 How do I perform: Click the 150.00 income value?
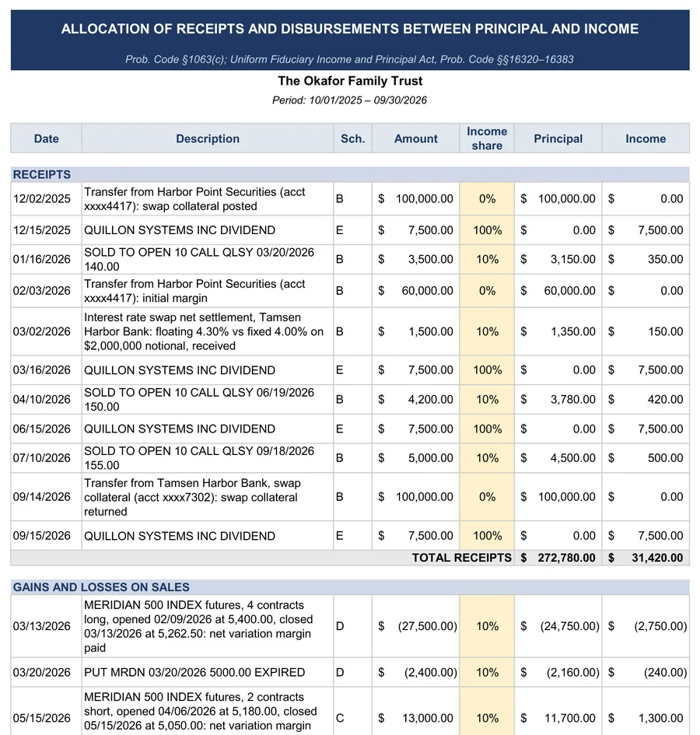pyautogui.click(x=665, y=331)
